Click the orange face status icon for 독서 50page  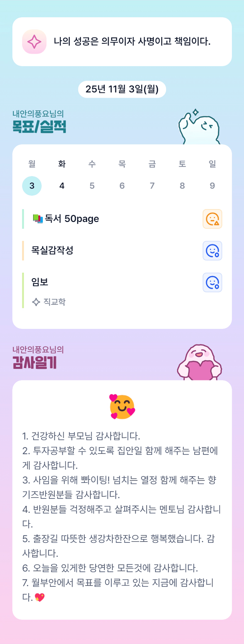[x=212, y=219]
